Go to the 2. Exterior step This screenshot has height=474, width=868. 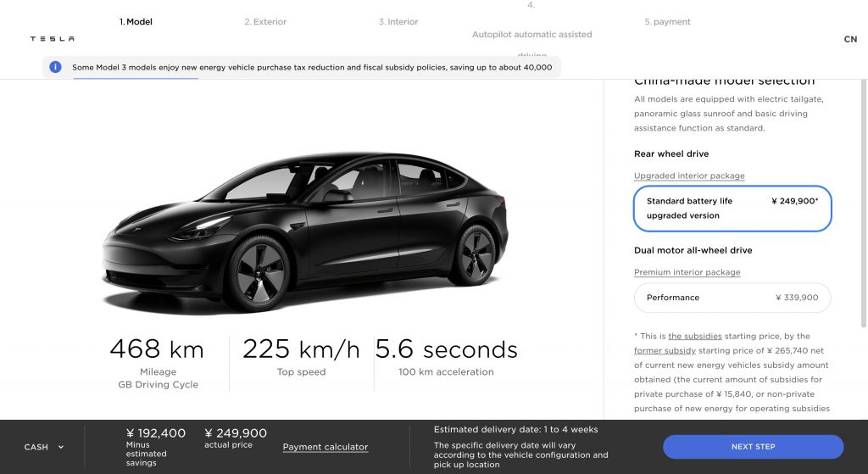(x=265, y=21)
